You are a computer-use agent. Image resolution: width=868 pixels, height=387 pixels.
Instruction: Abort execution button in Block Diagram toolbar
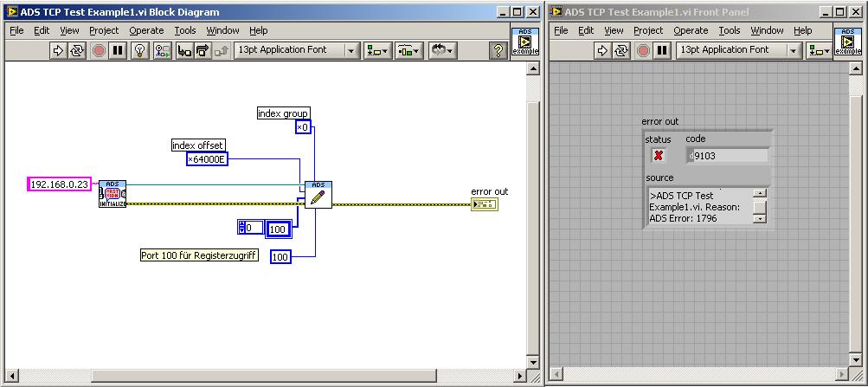click(x=100, y=51)
